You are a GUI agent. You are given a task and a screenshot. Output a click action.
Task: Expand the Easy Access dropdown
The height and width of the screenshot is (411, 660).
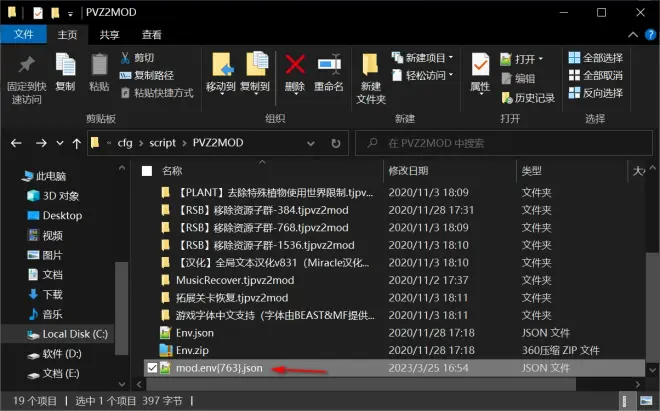[424, 76]
